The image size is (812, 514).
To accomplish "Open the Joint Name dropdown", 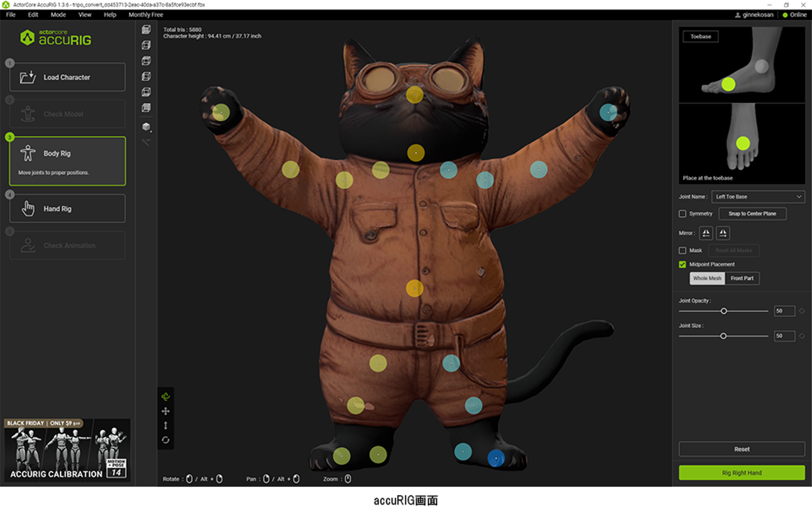I will pyautogui.click(x=758, y=197).
